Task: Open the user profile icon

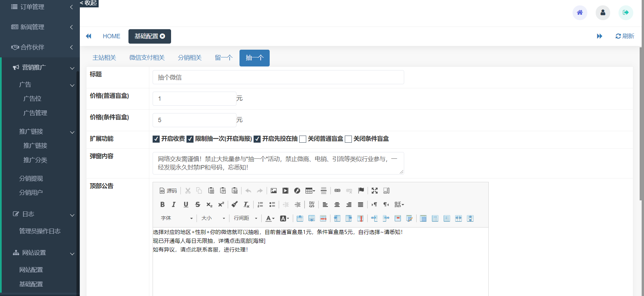Action: pyautogui.click(x=603, y=13)
